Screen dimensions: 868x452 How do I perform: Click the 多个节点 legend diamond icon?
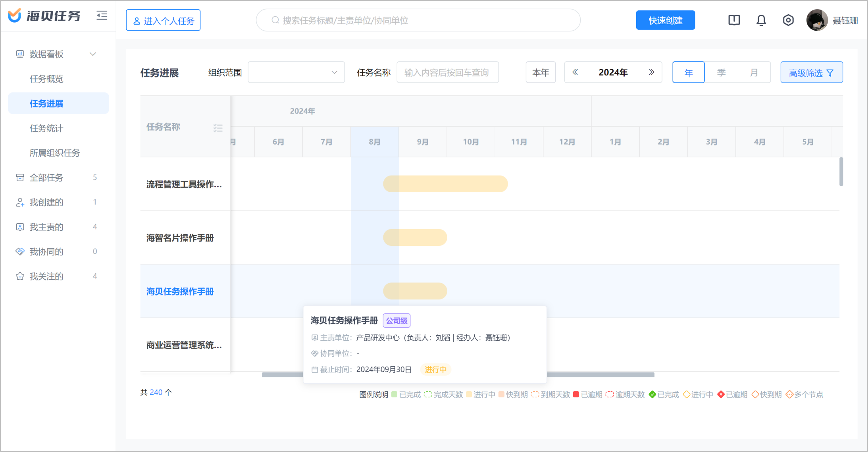pyautogui.click(x=789, y=394)
